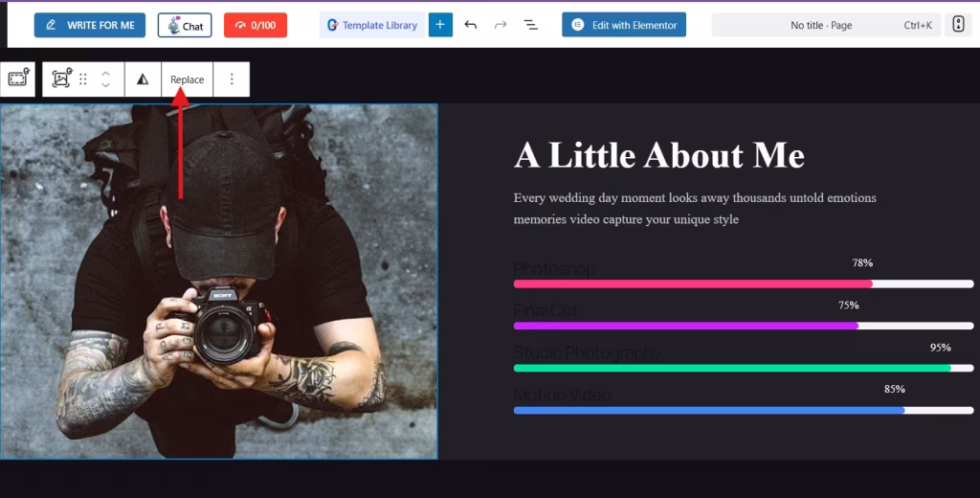Click the 0/100 score indicator button
This screenshot has width=980, height=498.
point(255,25)
